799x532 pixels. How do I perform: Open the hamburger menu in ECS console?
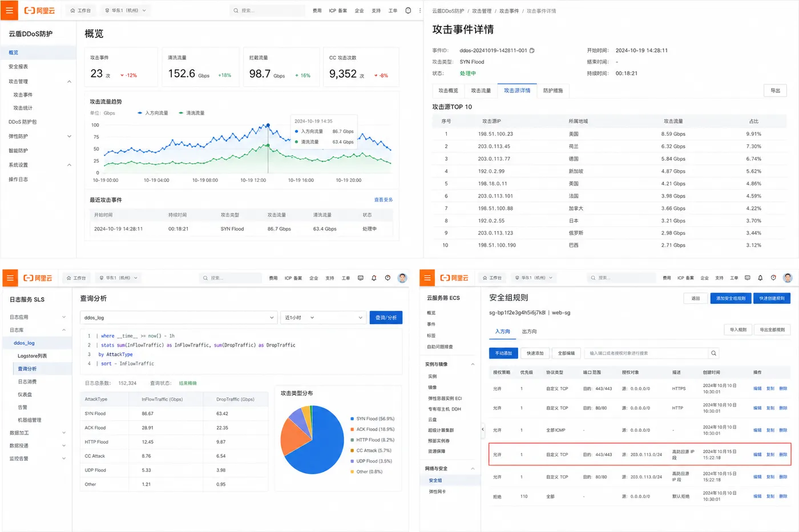coord(427,278)
